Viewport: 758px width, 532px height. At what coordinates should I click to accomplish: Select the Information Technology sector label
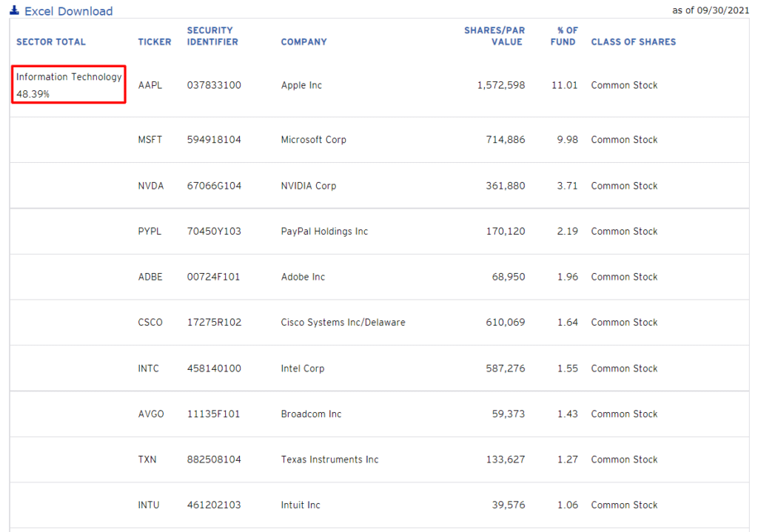click(69, 77)
